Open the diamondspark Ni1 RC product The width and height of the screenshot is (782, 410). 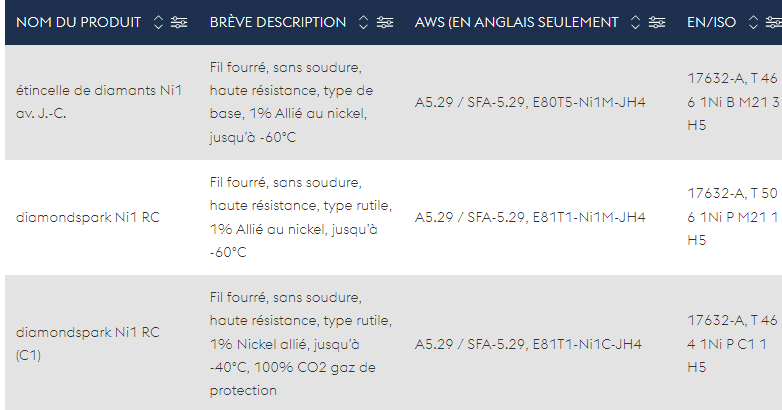click(x=88, y=217)
